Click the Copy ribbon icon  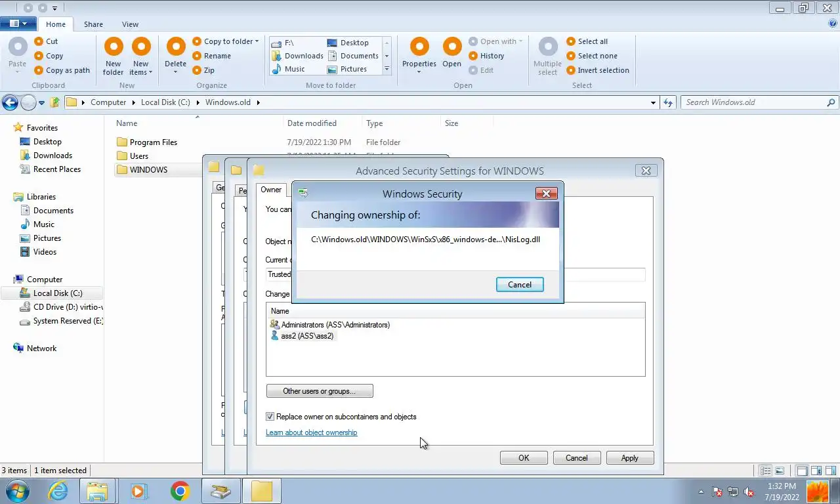coord(39,56)
